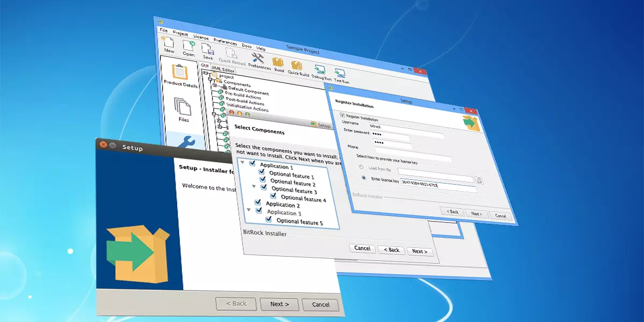Open the Preferences menu

click(x=225, y=41)
